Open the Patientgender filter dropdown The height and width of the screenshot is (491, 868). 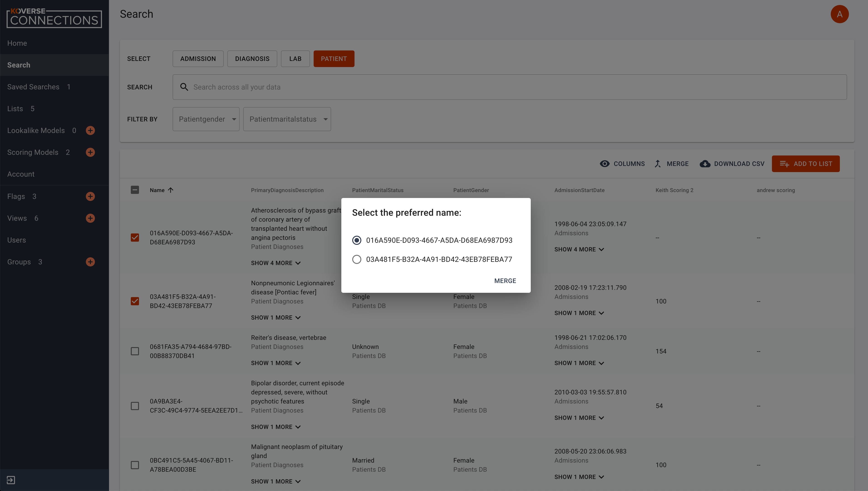[206, 119]
